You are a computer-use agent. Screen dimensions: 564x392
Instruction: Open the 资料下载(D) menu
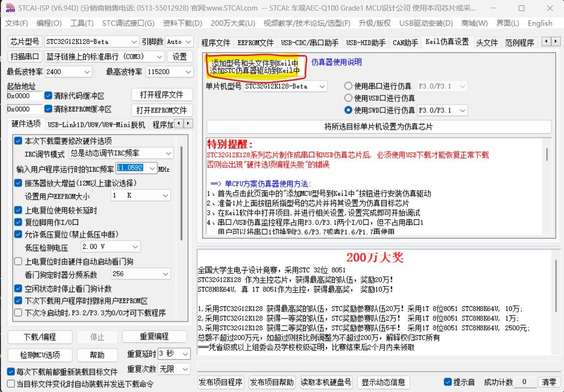click(x=182, y=23)
